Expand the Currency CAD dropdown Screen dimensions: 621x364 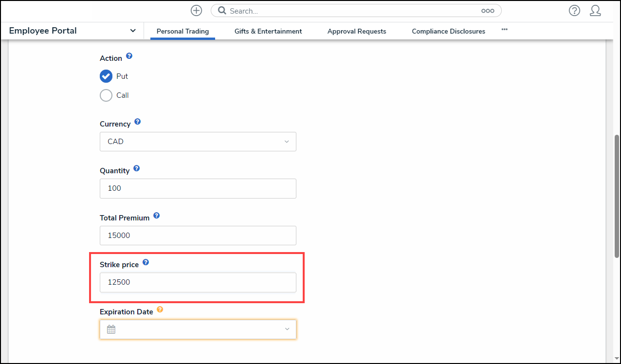pyautogui.click(x=198, y=142)
